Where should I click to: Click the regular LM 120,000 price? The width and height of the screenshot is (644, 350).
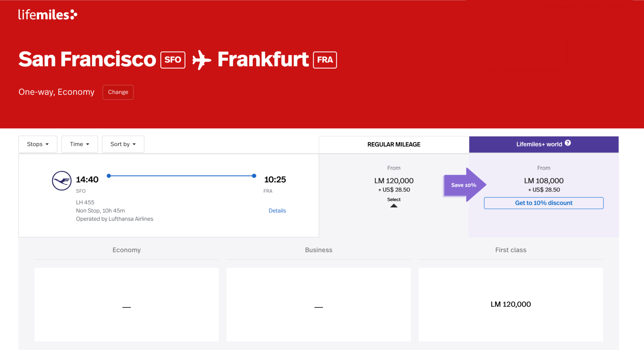(x=394, y=181)
